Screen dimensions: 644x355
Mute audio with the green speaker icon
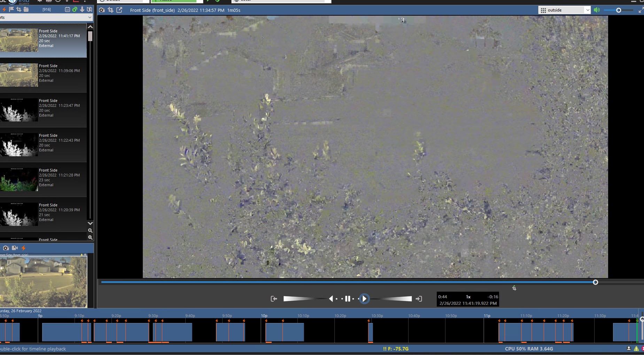(x=597, y=10)
